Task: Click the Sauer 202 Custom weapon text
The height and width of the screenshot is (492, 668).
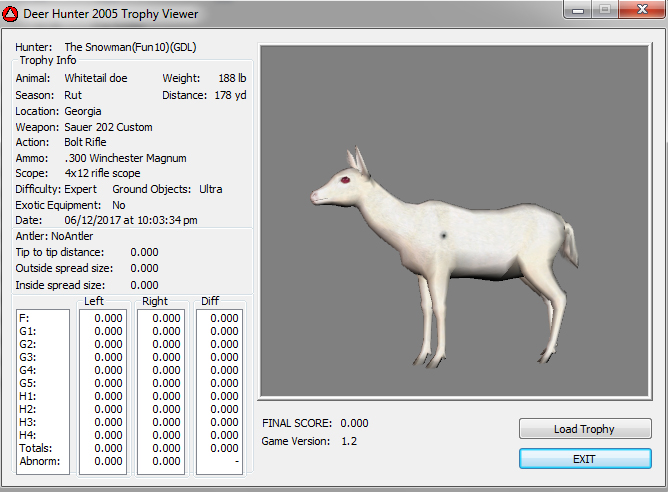Action: click(108, 127)
